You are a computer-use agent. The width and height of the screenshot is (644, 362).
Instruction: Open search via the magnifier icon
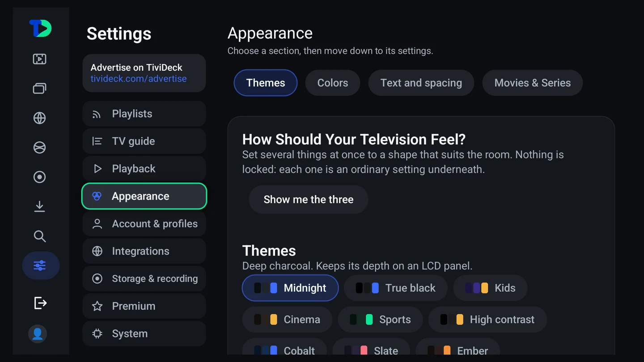pyautogui.click(x=40, y=236)
